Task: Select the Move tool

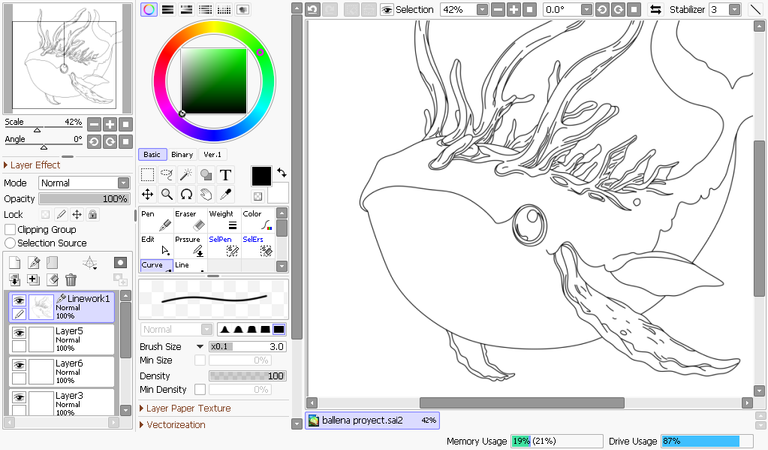Action: 147,194
